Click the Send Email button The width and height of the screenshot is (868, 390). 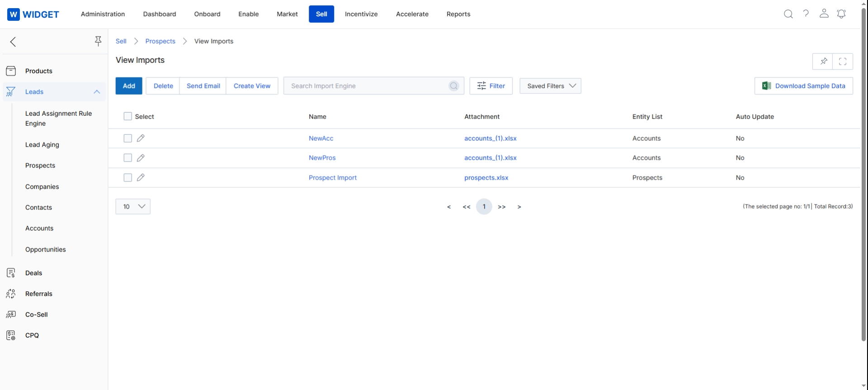pyautogui.click(x=203, y=86)
